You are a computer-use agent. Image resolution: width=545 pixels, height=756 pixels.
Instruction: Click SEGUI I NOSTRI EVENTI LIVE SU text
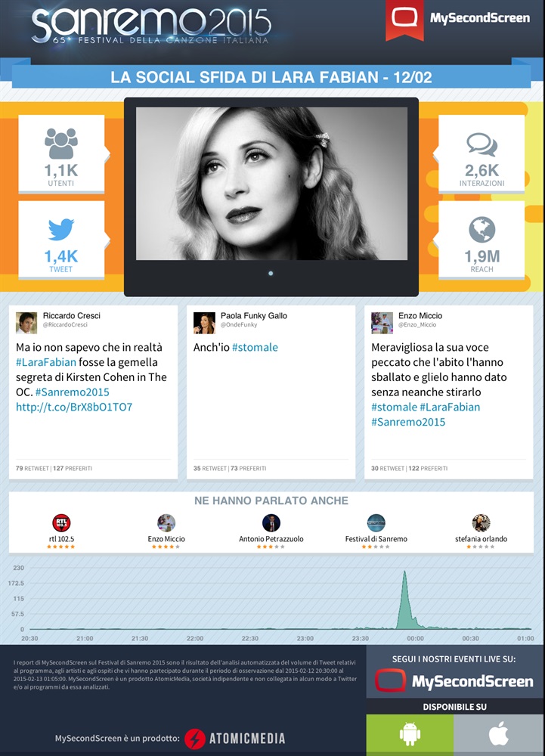(x=454, y=659)
